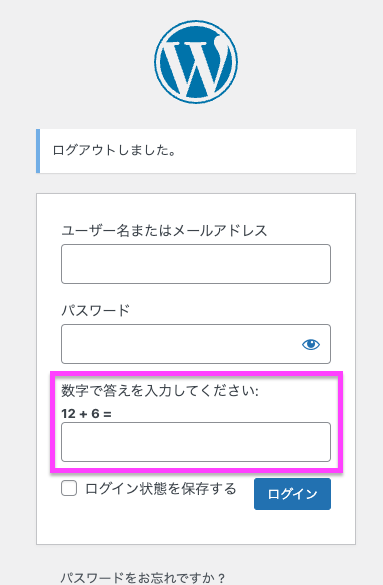The height and width of the screenshot is (585, 383).
Task: Click the WordPress logo
Action: point(196,62)
